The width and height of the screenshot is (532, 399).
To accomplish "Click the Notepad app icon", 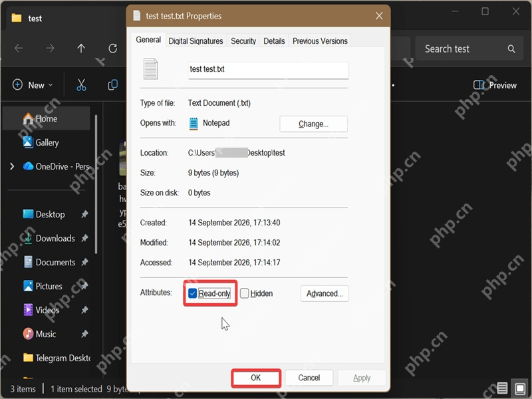I will coord(194,124).
